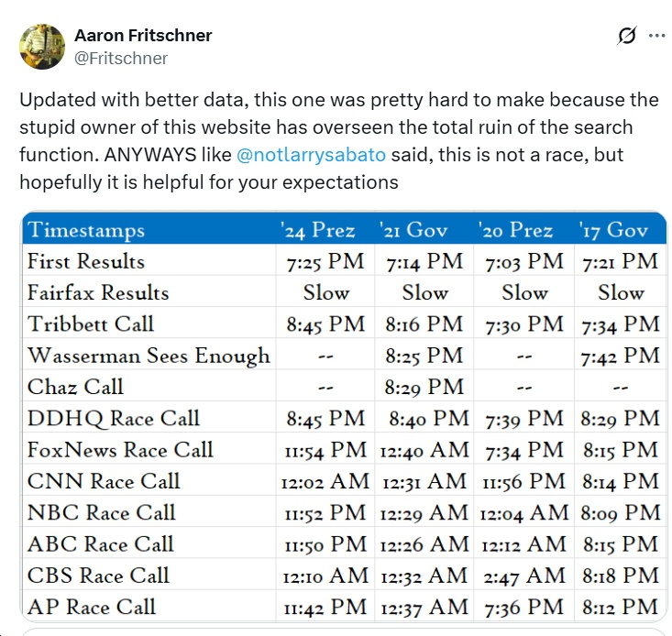
Task: Click the DDHQ Race Call row label
Action: [114, 419]
